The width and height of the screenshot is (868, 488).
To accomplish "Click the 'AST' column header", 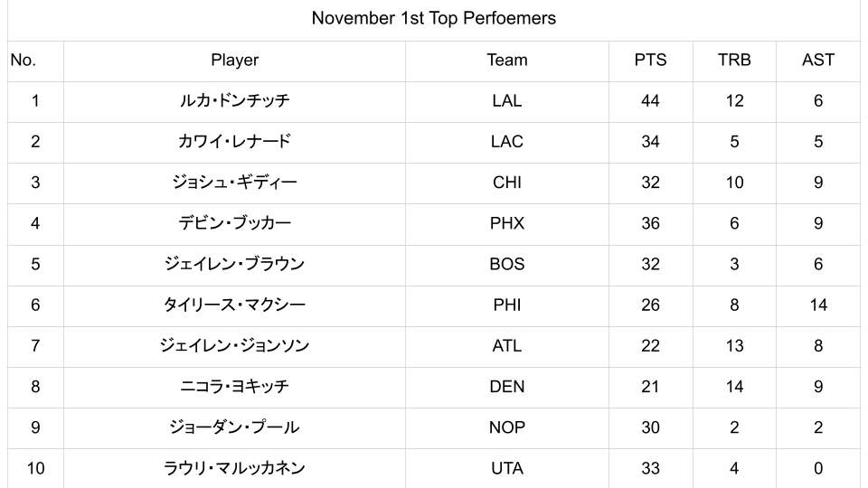I will tap(817, 61).
